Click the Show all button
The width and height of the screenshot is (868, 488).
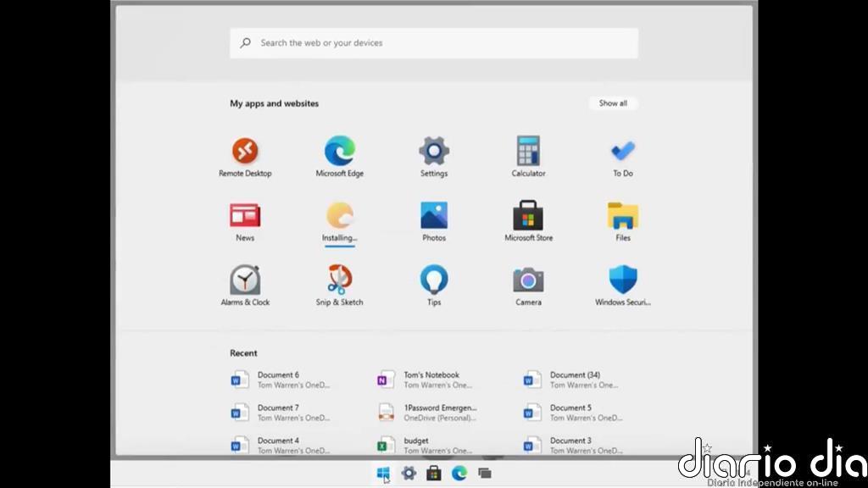(x=613, y=103)
